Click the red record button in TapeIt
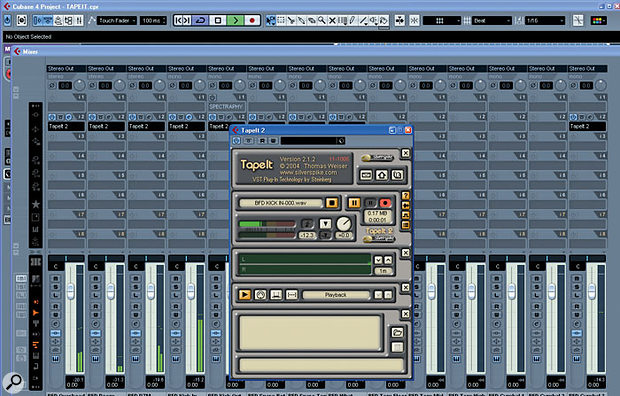Image resolution: width=620 pixels, height=396 pixels. click(x=385, y=203)
